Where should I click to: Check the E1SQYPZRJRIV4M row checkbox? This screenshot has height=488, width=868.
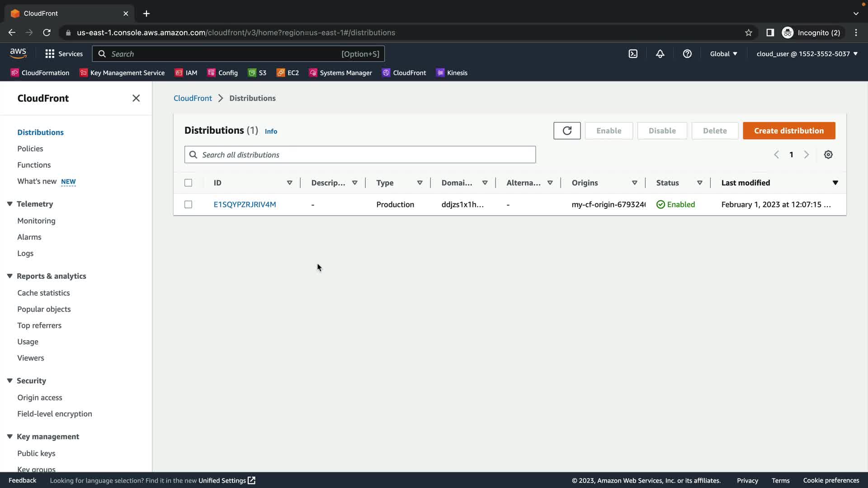pos(189,204)
